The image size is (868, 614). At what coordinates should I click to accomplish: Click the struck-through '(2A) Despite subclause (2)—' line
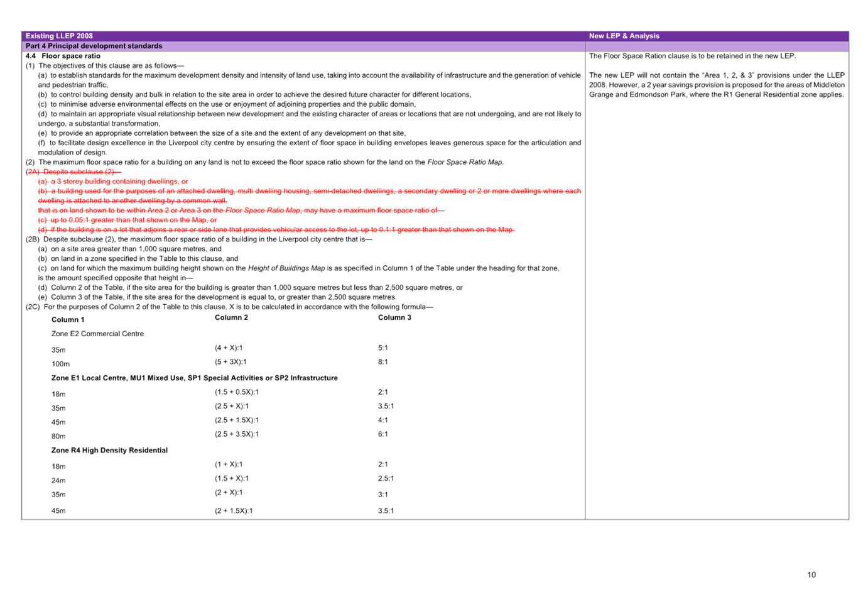click(73, 172)
